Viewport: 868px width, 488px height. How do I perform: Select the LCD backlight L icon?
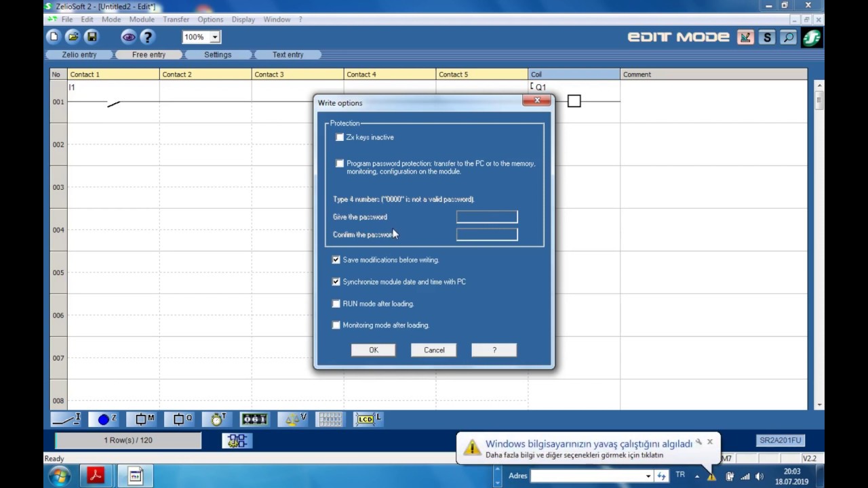[368, 420]
